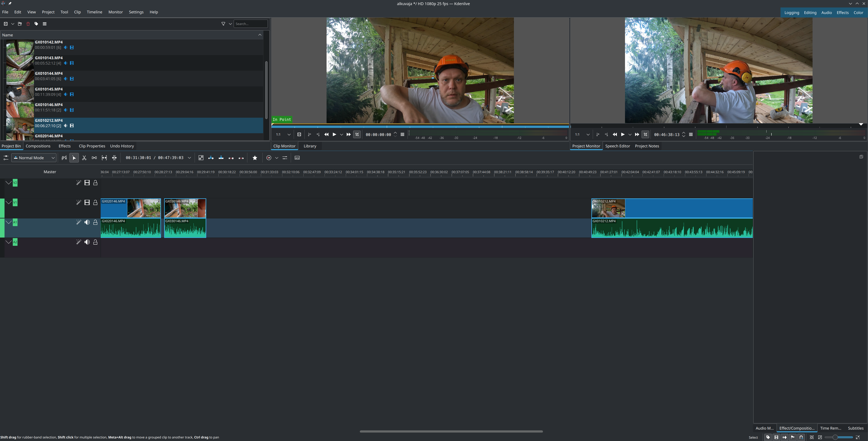The image size is (868, 441).
Task: Switch to the Color workspace layout
Action: tap(858, 13)
